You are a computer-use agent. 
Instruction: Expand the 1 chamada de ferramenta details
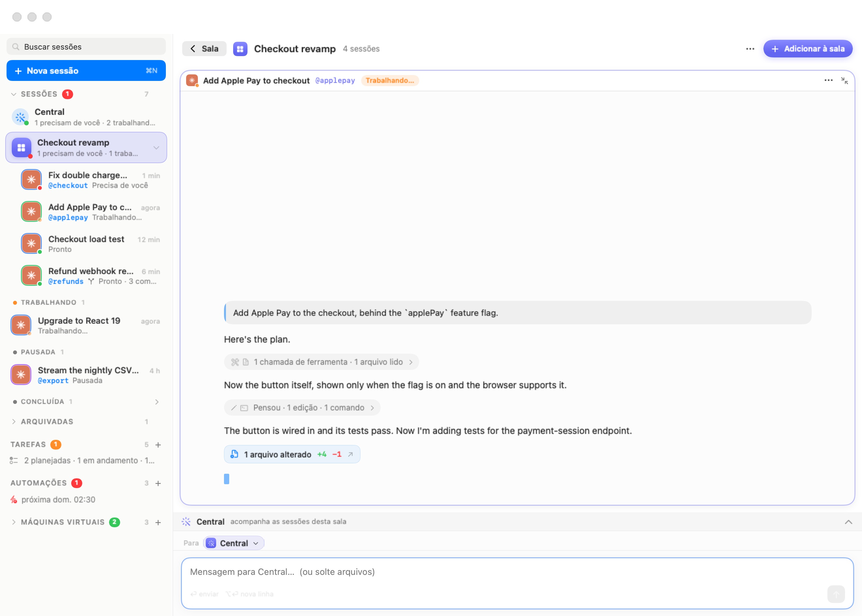321,362
